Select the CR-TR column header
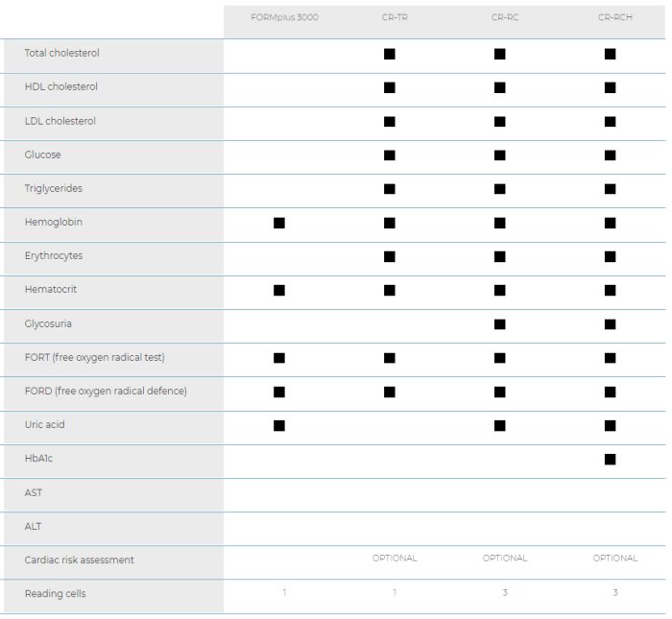This screenshot has width=672, height=619. coord(395,17)
